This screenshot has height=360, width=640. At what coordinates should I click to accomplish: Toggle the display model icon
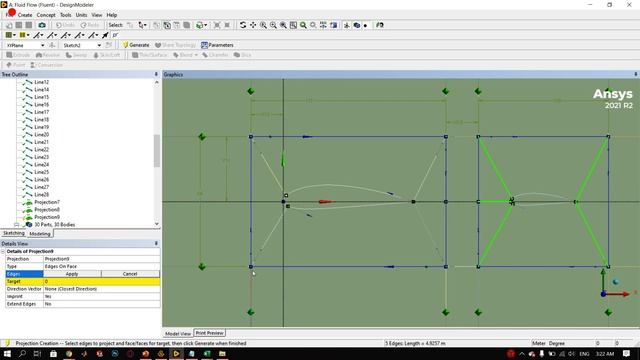tap(357, 25)
